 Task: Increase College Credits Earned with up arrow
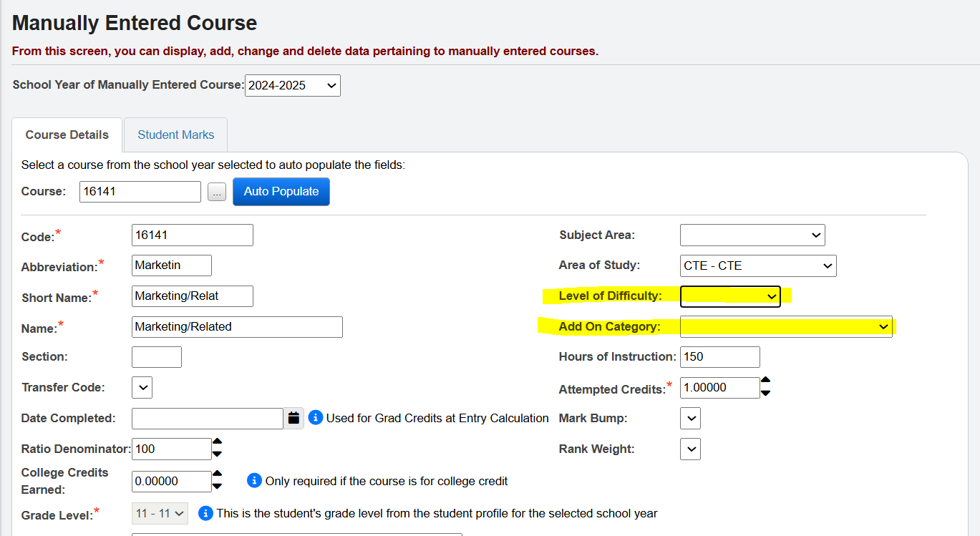[x=217, y=474]
